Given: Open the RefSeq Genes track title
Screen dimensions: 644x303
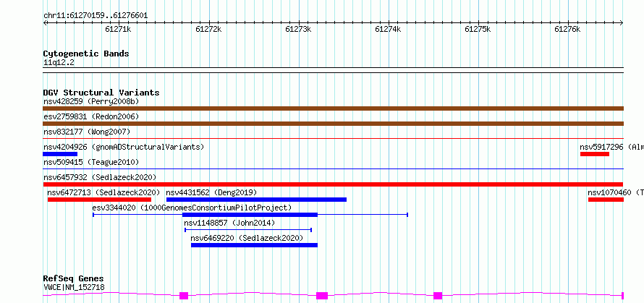Looking at the screenshot, I should 74,279.
